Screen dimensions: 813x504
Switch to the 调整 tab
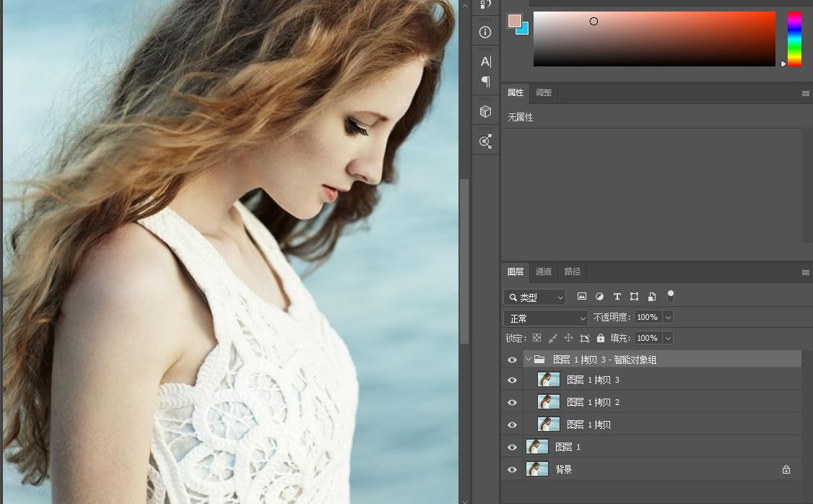coord(543,92)
